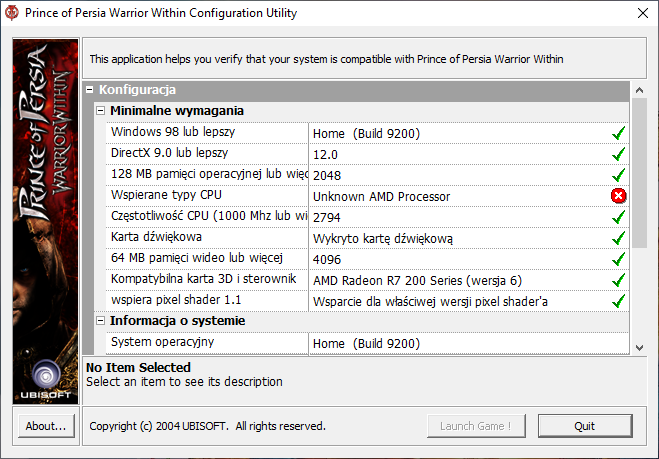Click the vertical scrollbar thumb

tap(639, 173)
